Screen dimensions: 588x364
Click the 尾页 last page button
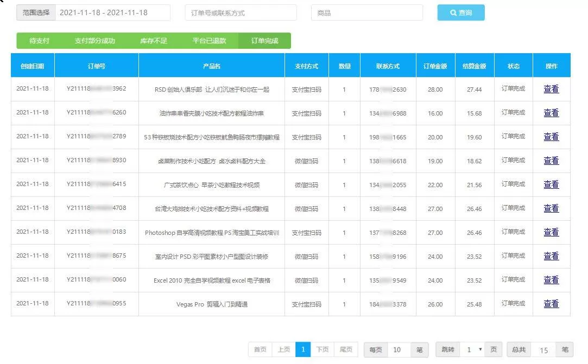point(346,349)
